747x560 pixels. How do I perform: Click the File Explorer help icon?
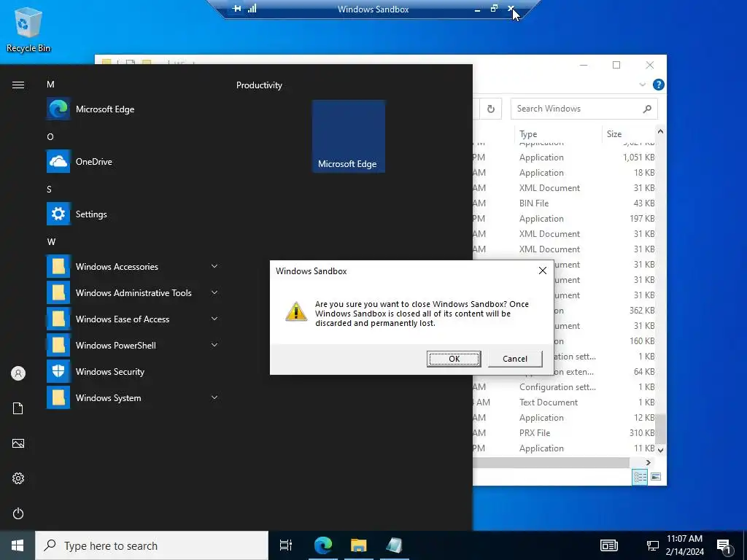click(x=659, y=85)
